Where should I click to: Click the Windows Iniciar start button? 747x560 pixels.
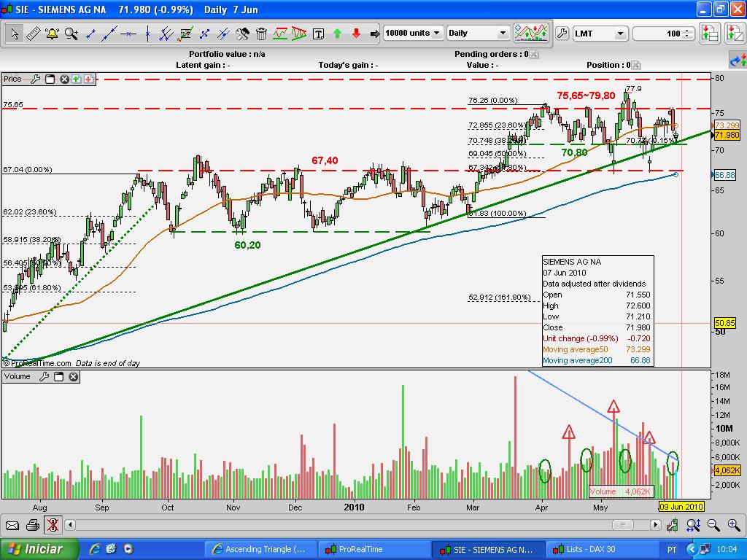[39, 549]
